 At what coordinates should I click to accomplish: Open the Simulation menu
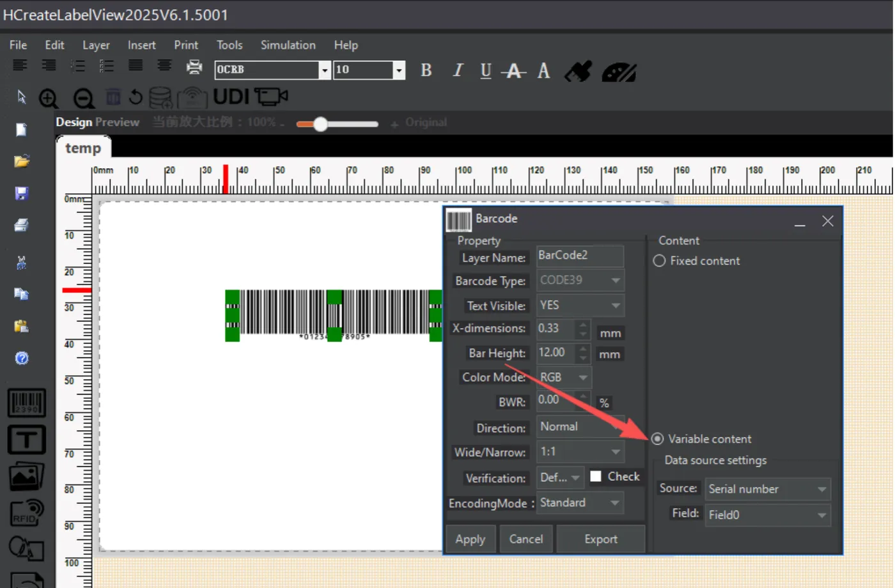click(x=288, y=45)
